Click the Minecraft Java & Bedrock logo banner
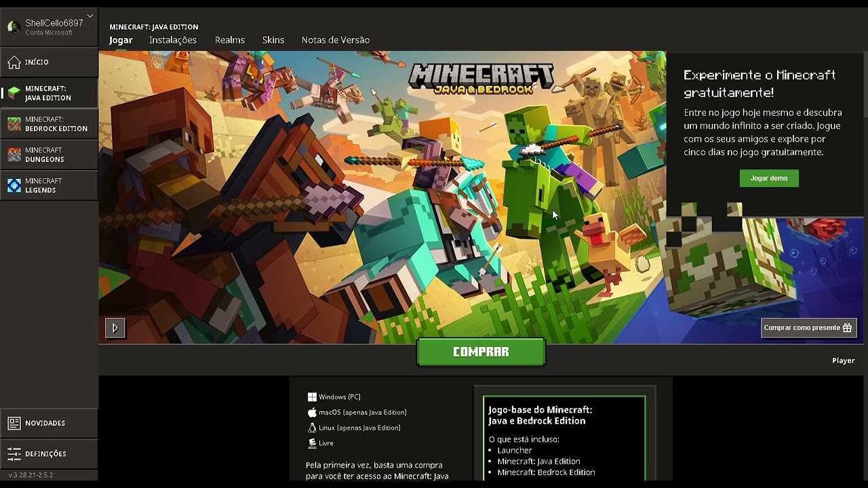Viewport: 868px width, 488px height. pos(481,79)
